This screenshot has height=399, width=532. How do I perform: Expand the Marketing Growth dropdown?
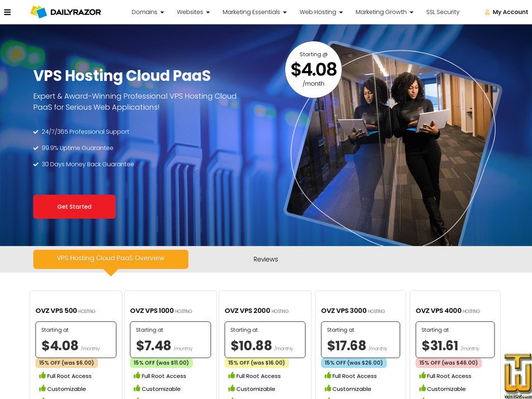click(384, 12)
